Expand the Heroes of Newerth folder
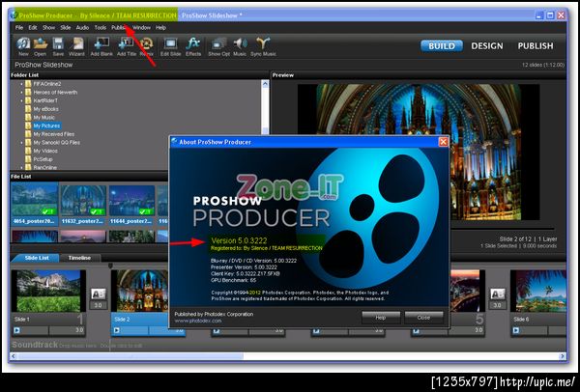The width and height of the screenshot is (580, 392). (21, 93)
